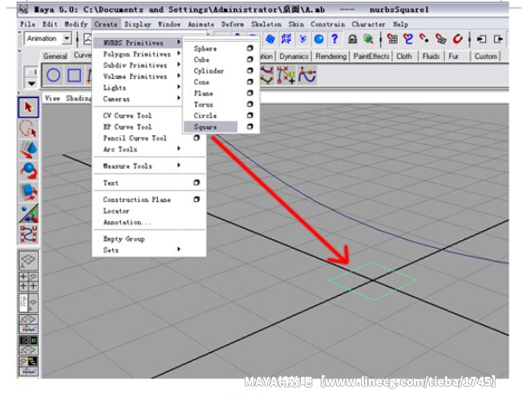Switch to perspective/graph editor layout

tap(28, 323)
